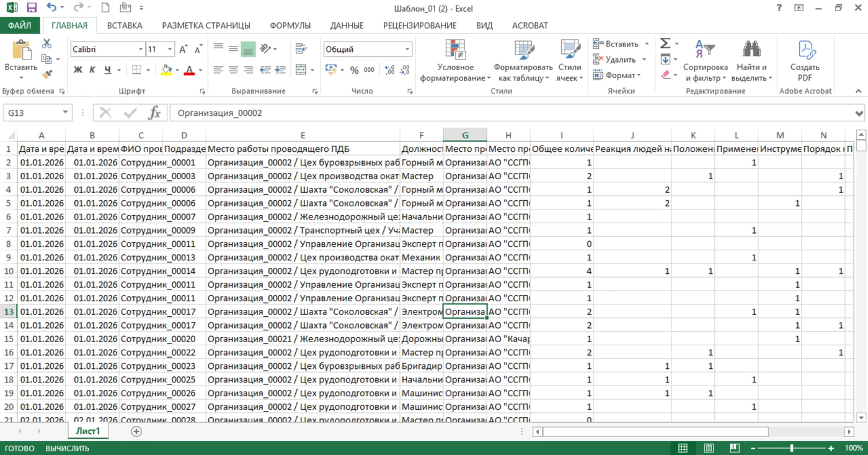The image size is (868, 455).
Task: Adjust the zoom slider in status bar
Action: point(792,448)
